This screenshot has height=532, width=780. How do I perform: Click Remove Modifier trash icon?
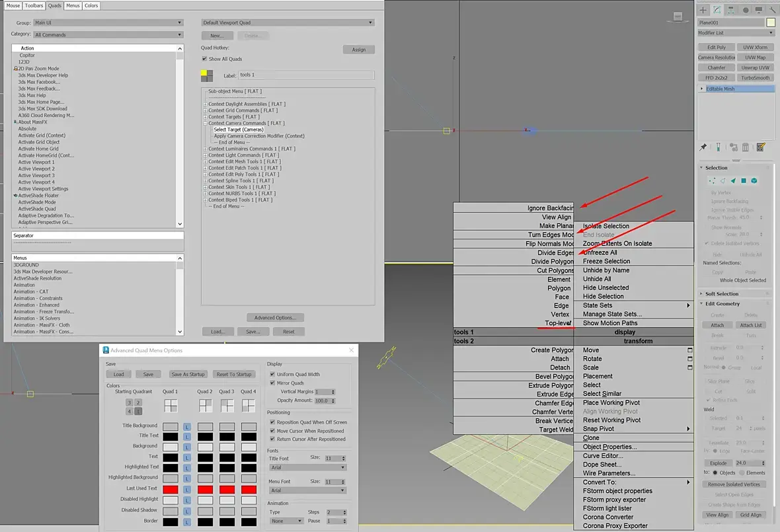(745, 147)
